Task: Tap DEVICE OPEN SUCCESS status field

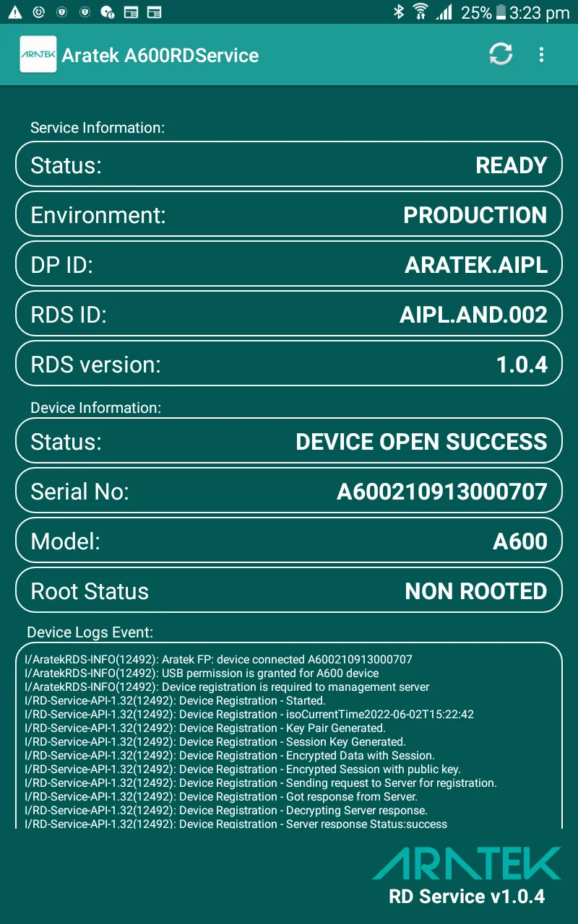Action: 288,441
